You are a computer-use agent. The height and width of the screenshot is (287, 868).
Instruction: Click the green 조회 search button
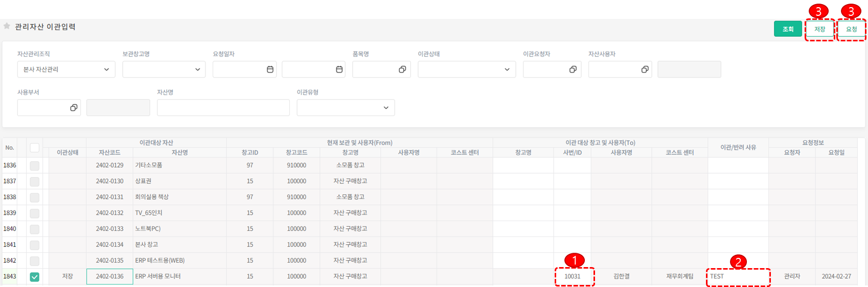(788, 29)
